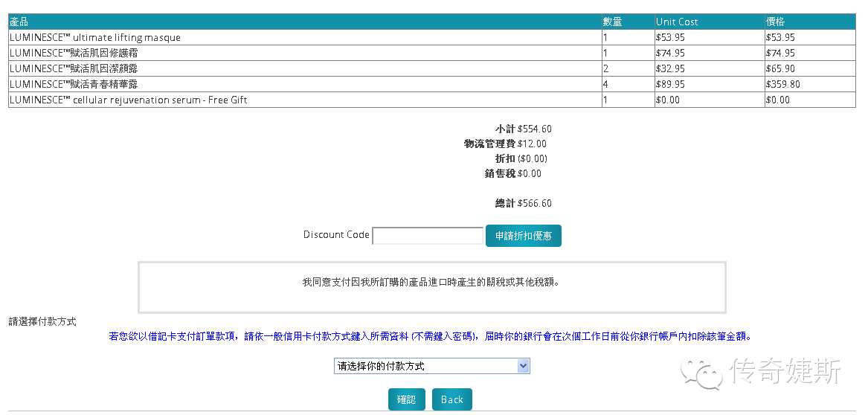This screenshot has height=415, width=868.
Task: Click the 申請折扣優惠 button
Action: (x=523, y=236)
